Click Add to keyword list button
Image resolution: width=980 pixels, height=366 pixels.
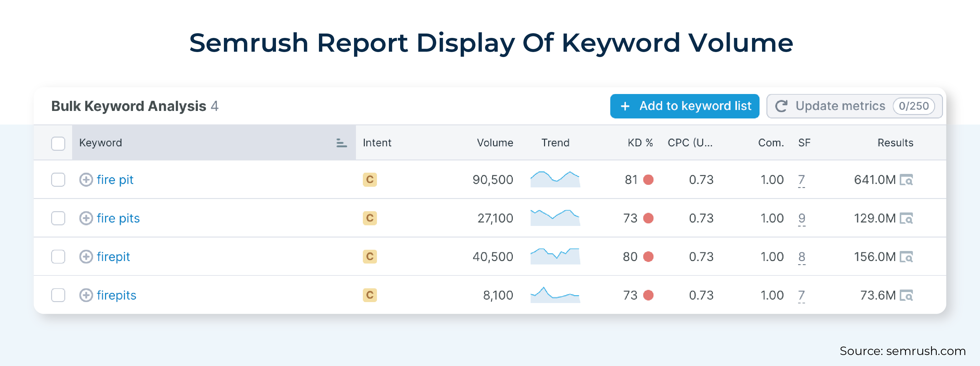click(x=685, y=106)
